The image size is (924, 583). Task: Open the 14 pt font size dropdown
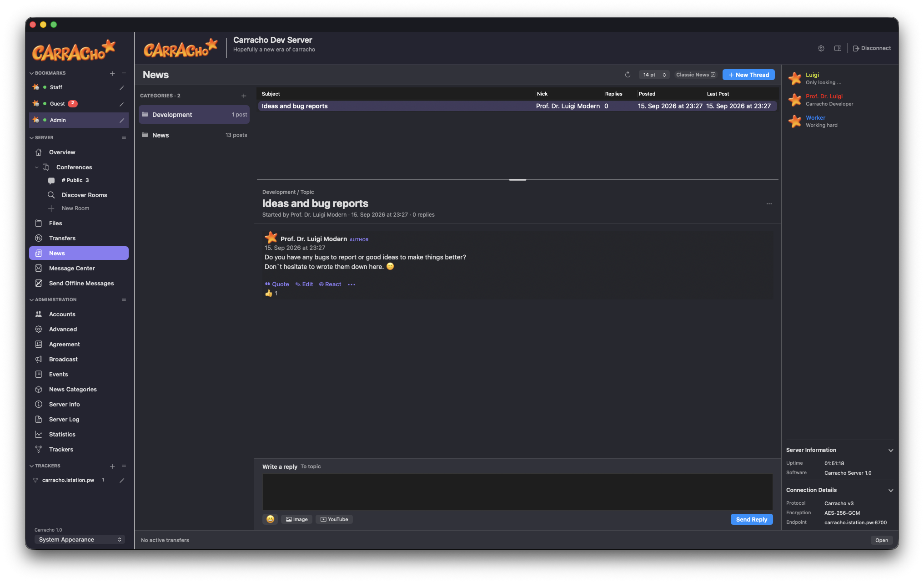click(x=654, y=75)
